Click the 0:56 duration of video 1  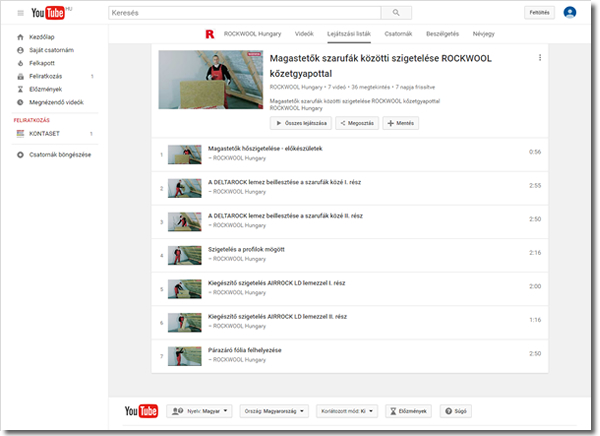pyautogui.click(x=535, y=152)
